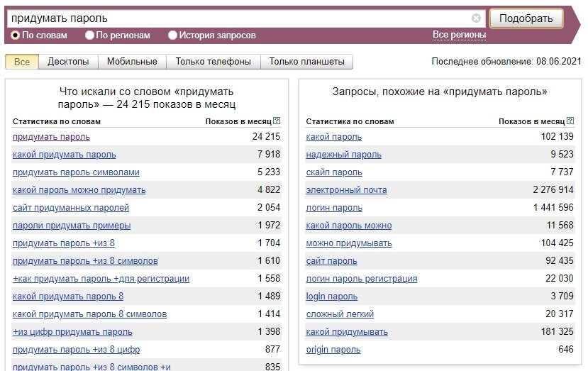Image resolution: width=588 pixels, height=371 pixels.
Task: Open the 'какой пароль' similar query link
Action: (x=334, y=137)
